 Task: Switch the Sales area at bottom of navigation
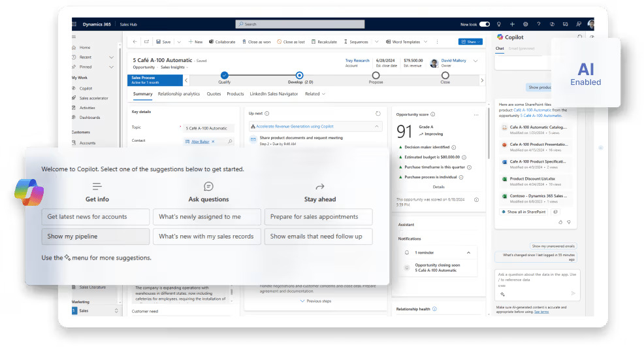click(x=96, y=311)
